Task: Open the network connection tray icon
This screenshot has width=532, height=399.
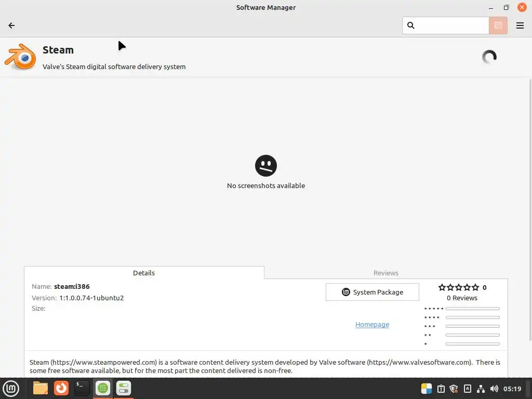Action: 481,389
